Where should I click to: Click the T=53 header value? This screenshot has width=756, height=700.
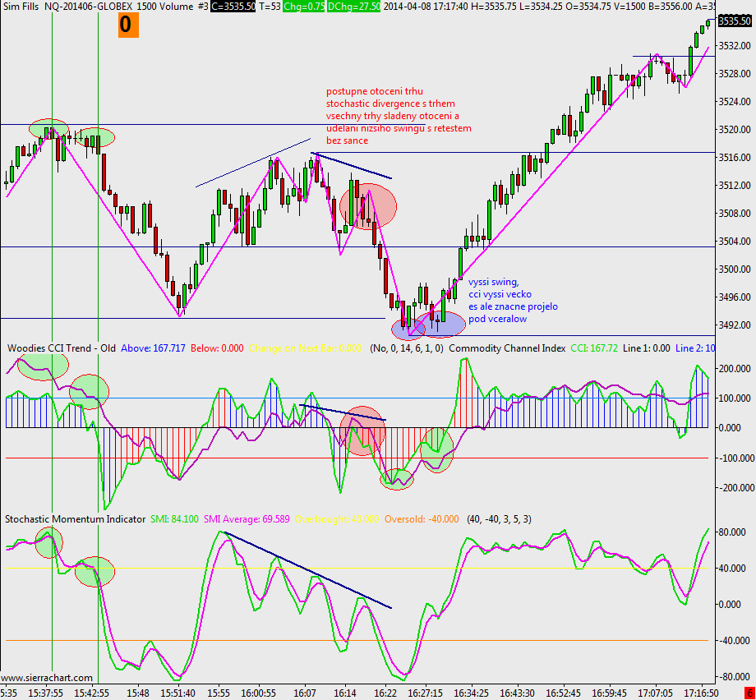pyautogui.click(x=269, y=7)
